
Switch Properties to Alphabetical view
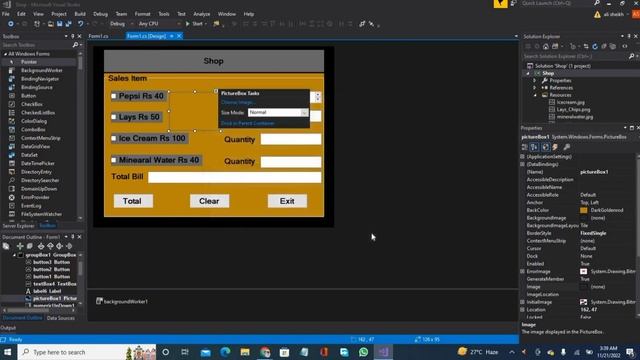click(534, 147)
